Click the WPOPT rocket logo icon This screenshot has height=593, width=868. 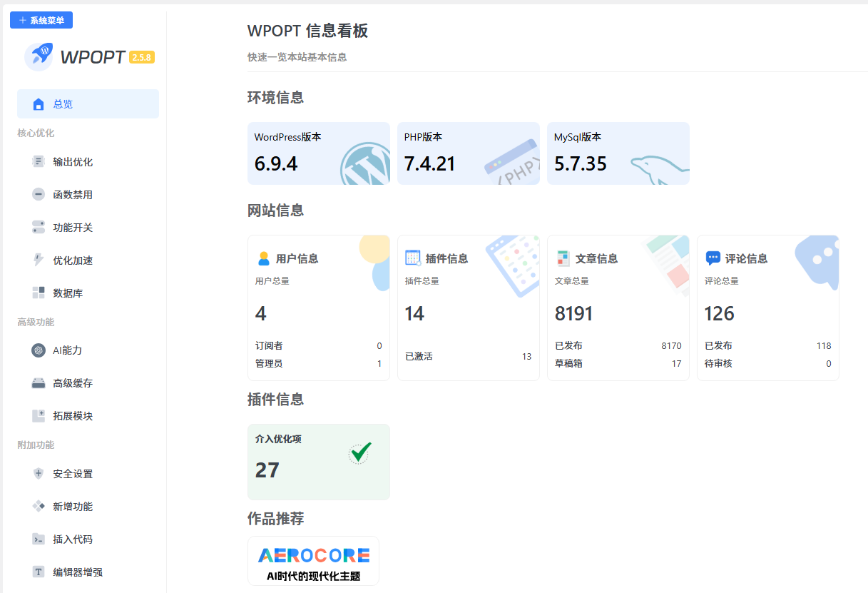[x=39, y=56]
